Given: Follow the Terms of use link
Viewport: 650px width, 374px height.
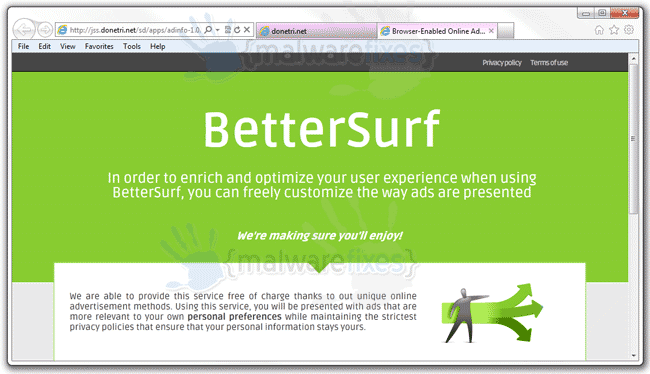Looking at the screenshot, I should pos(549,63).
